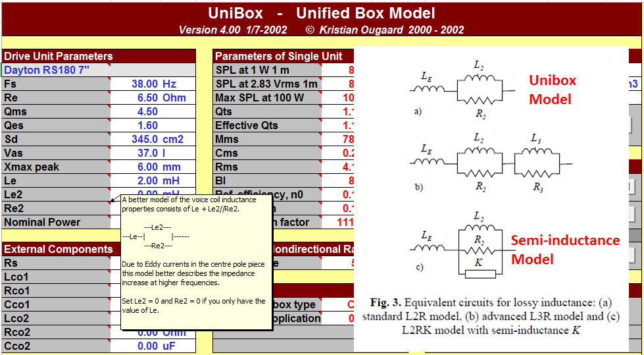Click the Cco2 value 0.00
This screenshot has width=644, height=355.
click(x=148, y=346)
